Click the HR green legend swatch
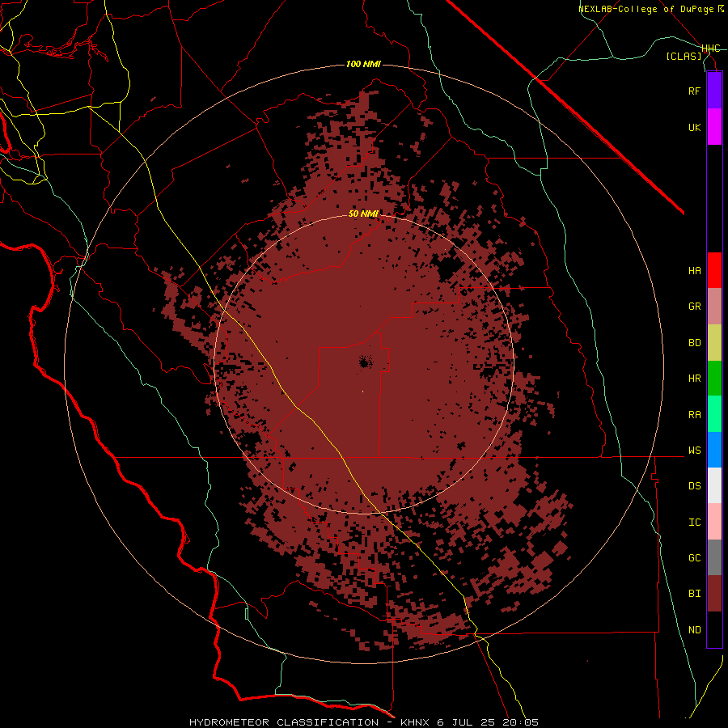Screen dimensions: 728x728 714,379
